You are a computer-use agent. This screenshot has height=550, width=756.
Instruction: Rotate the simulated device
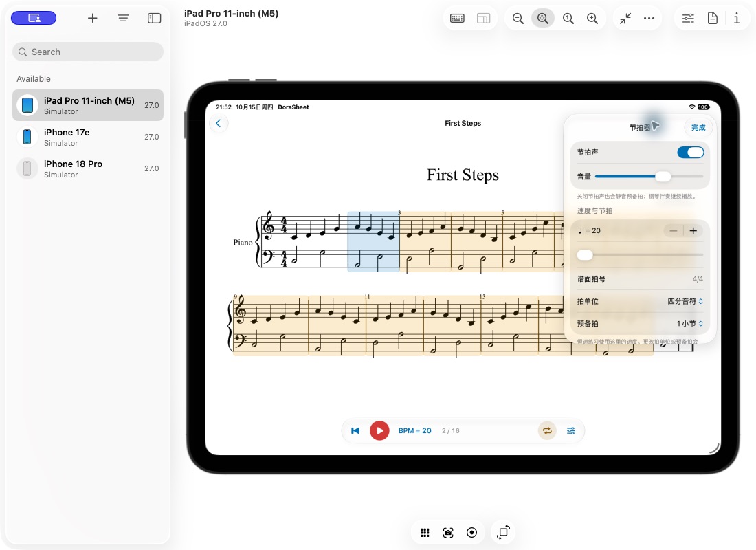503,532
